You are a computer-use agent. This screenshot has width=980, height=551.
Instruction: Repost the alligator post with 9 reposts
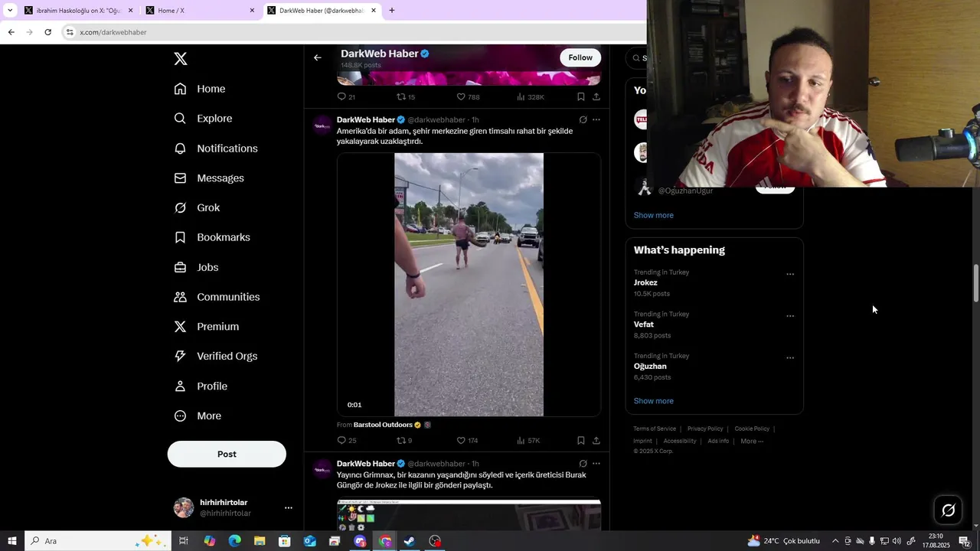[x=404, y=440]
